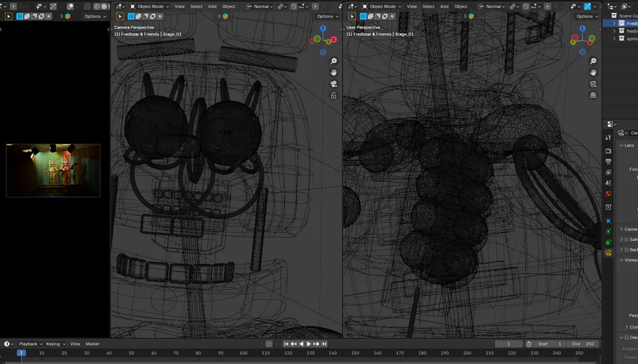
Task: Open the View Layer properties tab
Action: [x=608, y=172]
